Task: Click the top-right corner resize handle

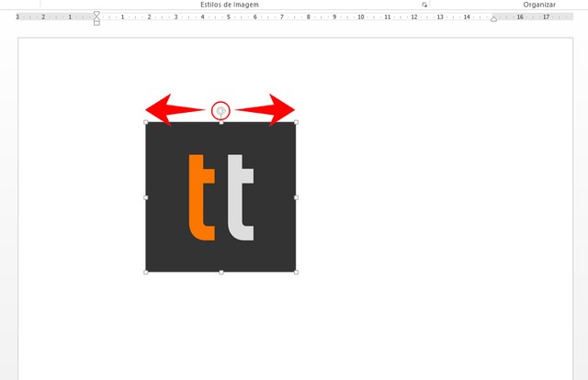Action: 296,122
